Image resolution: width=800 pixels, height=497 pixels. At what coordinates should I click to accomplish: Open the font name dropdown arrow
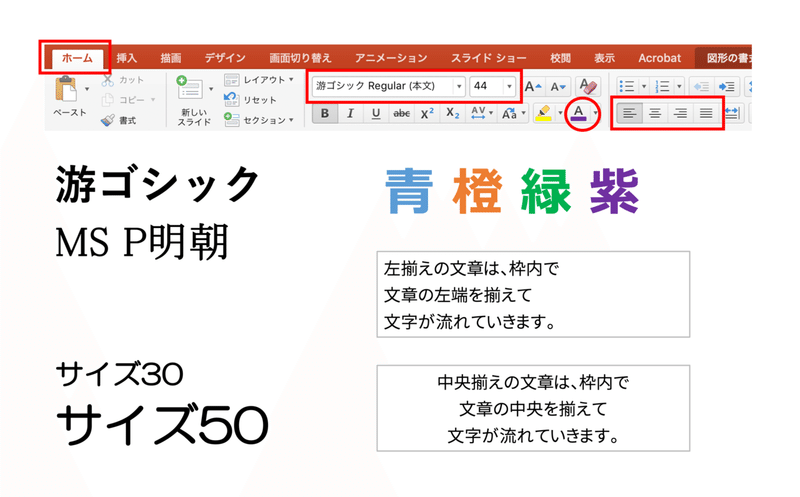click(x=459, y=87)
